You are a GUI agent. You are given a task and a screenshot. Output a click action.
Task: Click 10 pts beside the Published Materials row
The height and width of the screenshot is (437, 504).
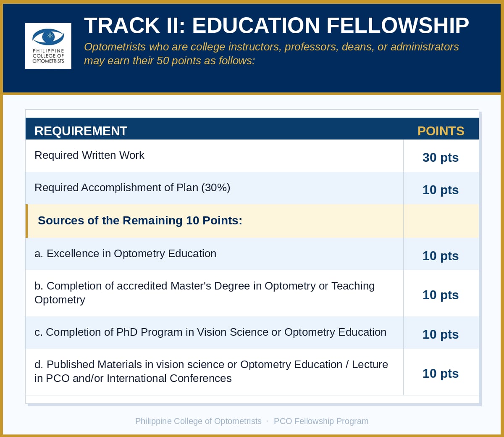pos(441,374)
